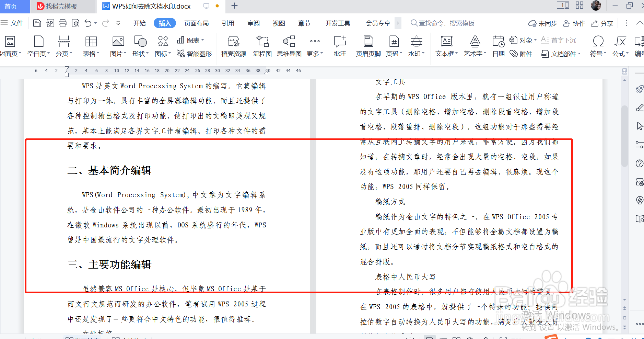Click the help question mark sidebar icon
This screenshot has width=644, height=339.
[x=640, y=163]
